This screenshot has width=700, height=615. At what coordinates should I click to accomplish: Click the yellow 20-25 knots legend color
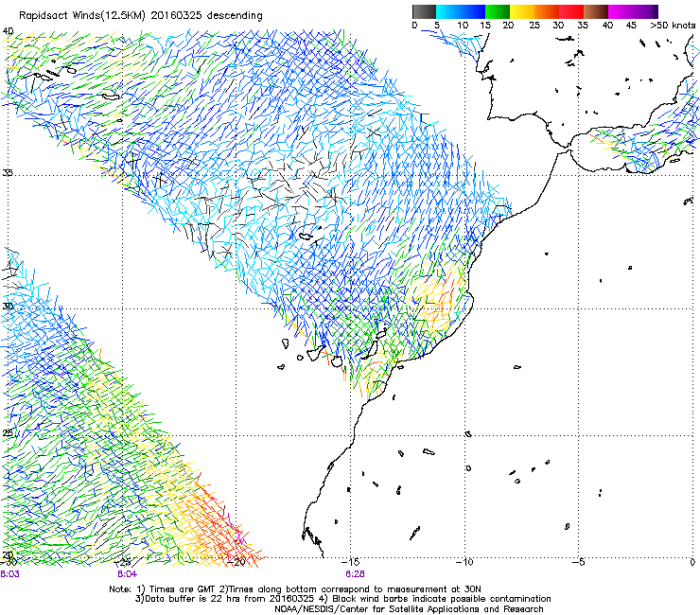pyautogui.click(x=522, y=11)
